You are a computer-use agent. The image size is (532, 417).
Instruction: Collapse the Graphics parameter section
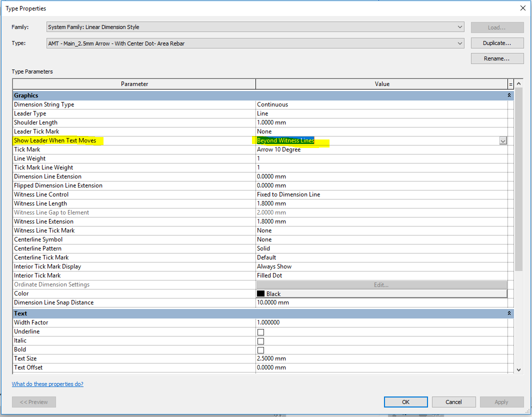[x=509, y=95]
